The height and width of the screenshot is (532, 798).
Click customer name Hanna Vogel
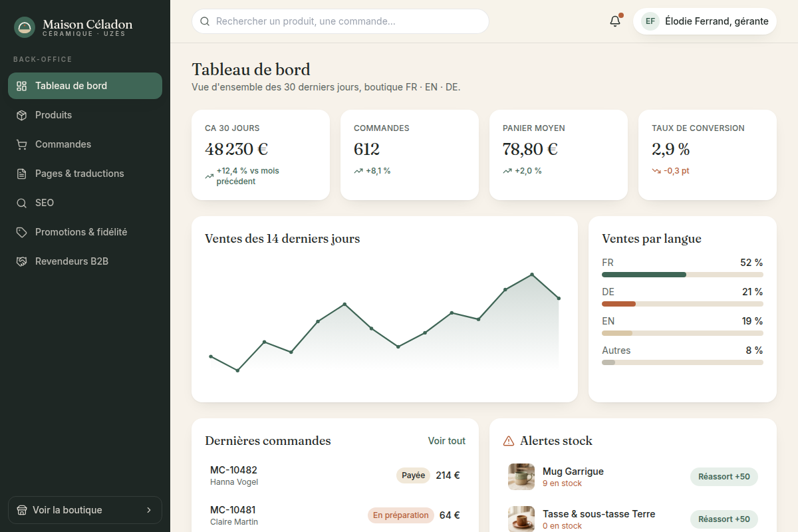(x=234, y=482)
